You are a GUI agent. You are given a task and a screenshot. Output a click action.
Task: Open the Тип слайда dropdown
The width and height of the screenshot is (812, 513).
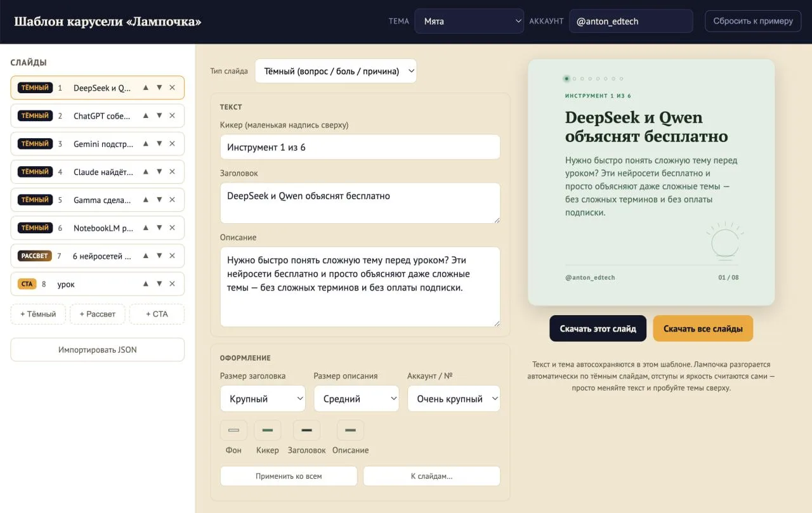tap(336, 71)
